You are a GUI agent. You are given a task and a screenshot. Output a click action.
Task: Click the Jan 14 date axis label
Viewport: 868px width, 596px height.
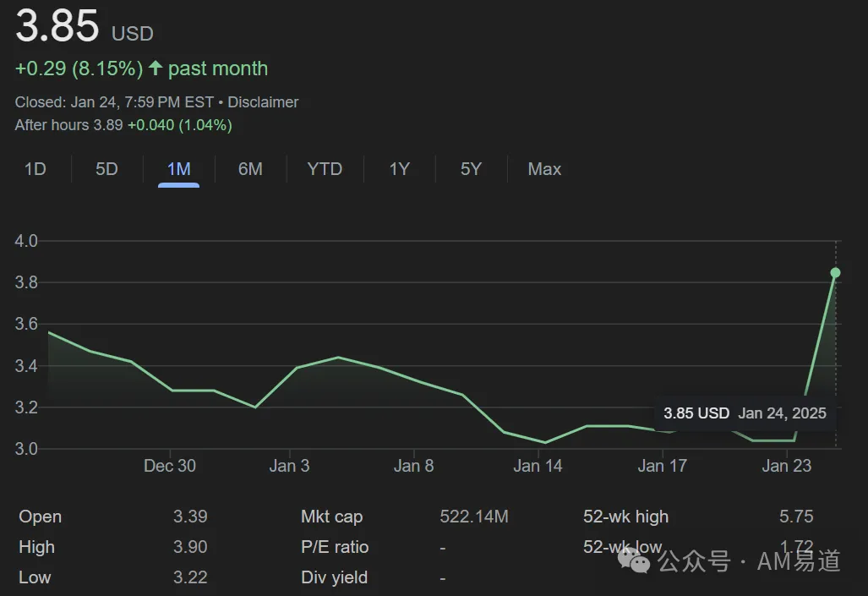pos(538,466)
